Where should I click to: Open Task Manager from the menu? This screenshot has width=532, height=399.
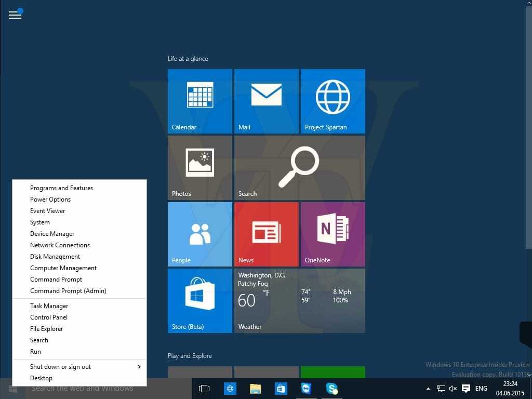coord(49,306)
